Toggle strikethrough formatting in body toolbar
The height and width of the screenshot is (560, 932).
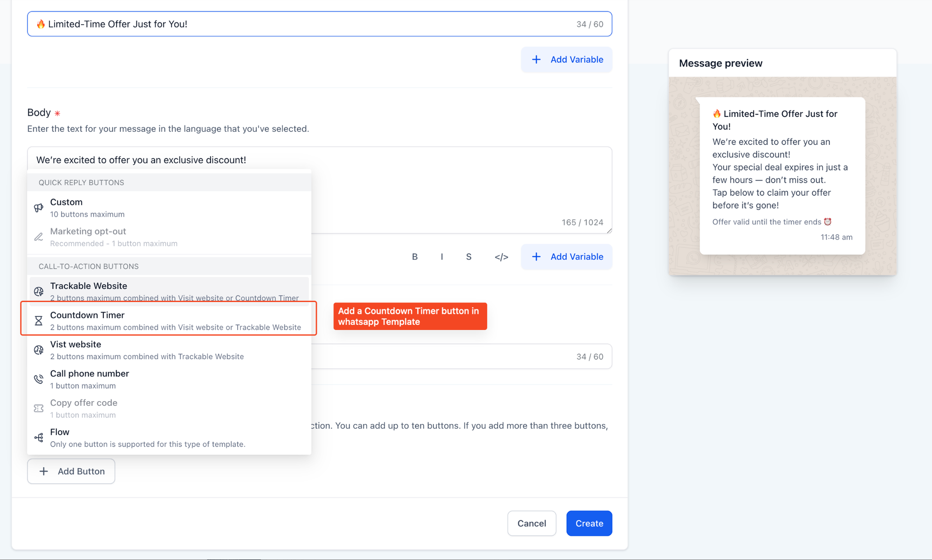(469, 257)
